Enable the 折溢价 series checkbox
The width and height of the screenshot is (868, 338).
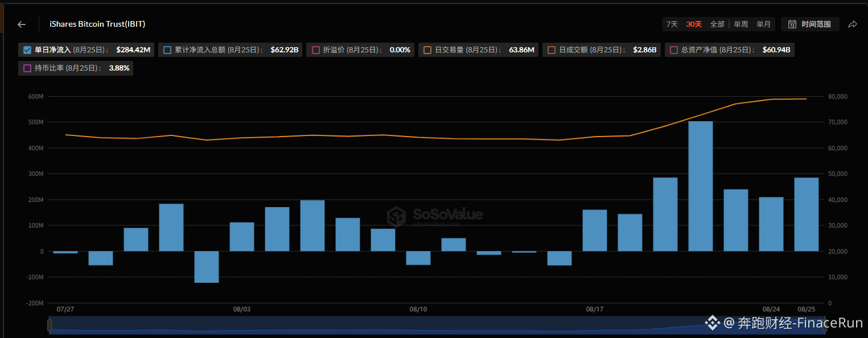tap(316, 50)
